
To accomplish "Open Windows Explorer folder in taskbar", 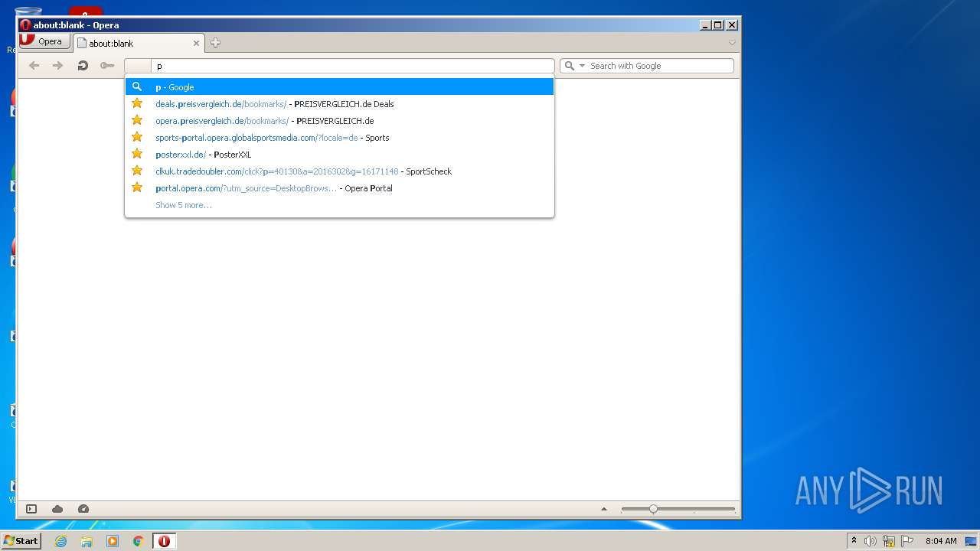I will point(87,541).
